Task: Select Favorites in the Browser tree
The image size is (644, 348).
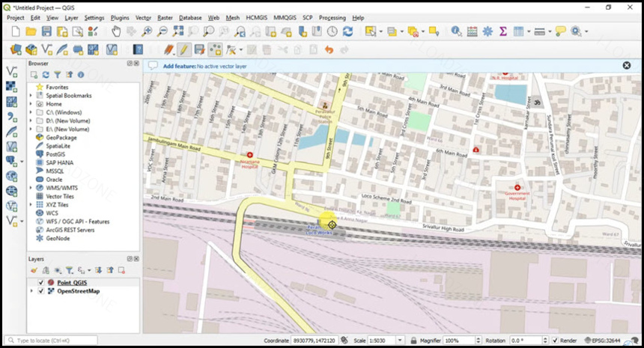Action: coord(57,88)
